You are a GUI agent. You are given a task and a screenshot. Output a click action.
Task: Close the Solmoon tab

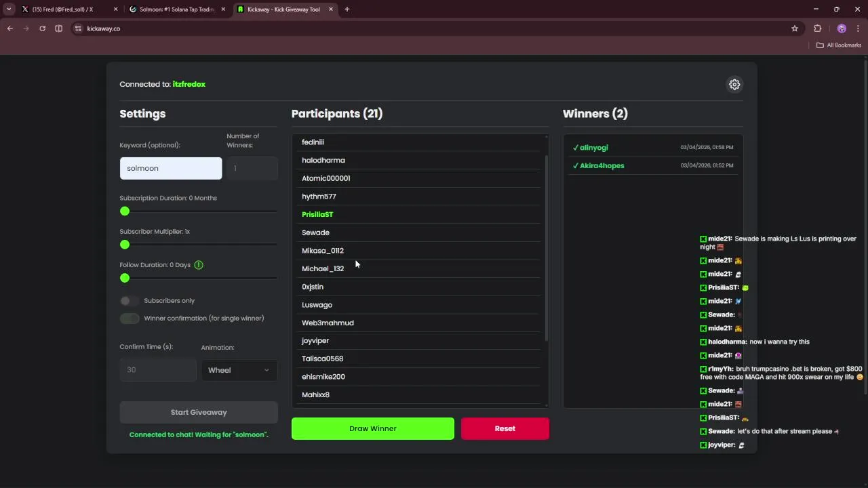tap(224, 9)
